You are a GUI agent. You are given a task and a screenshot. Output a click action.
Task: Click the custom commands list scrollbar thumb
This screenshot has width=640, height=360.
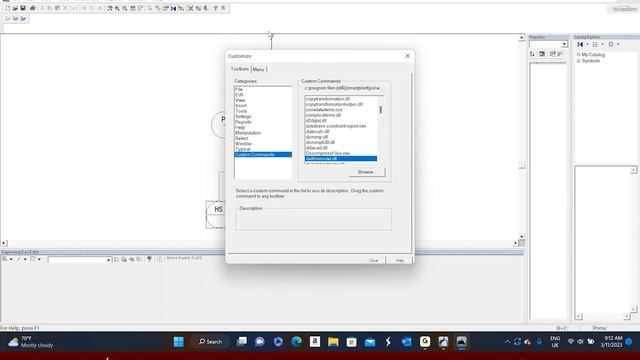point(380,110)
